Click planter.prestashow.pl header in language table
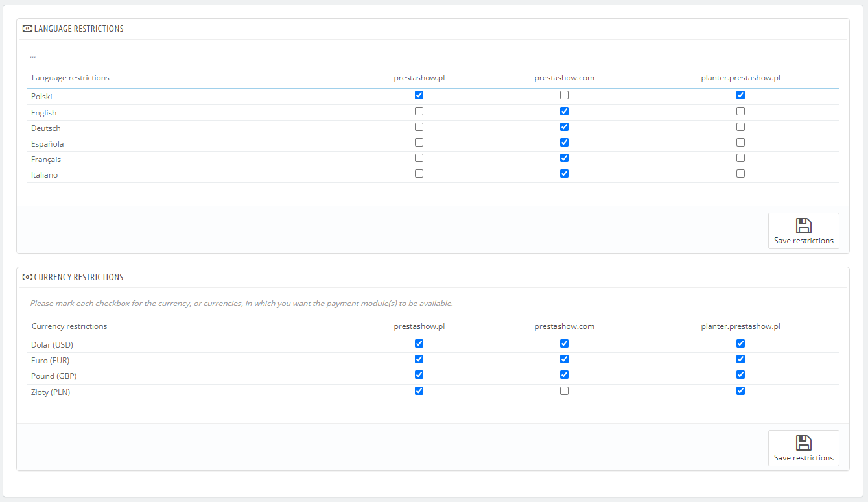This screenshot has height=502, width=868. (x=740, y=78)
